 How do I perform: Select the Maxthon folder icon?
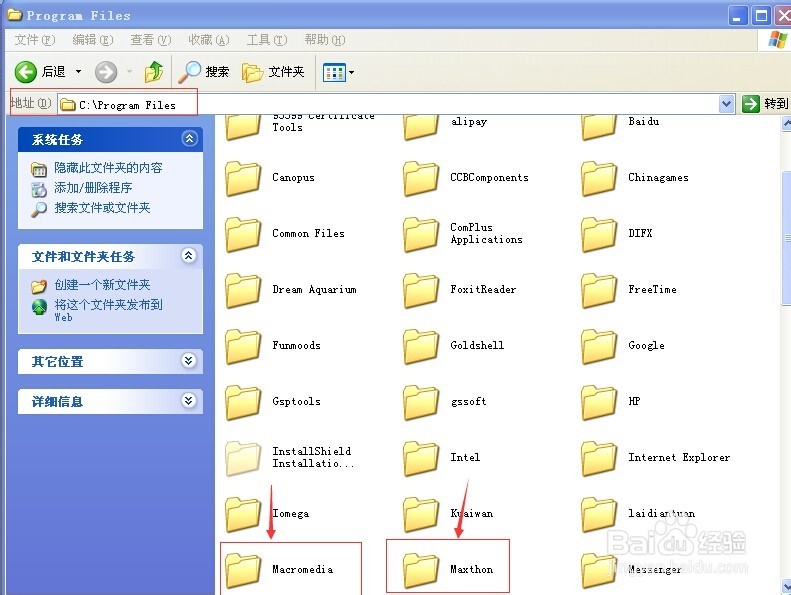click(x=420, y=570)
